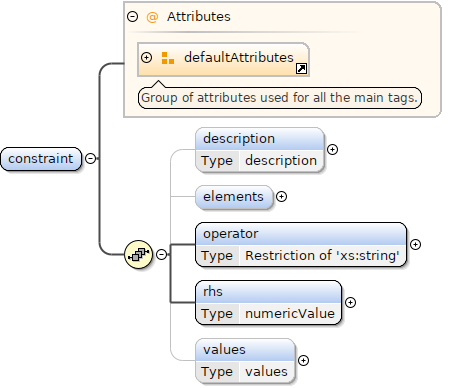The width and height of the screenshot is (459, 388).
Task: Select the values element node
Action: 245,360
